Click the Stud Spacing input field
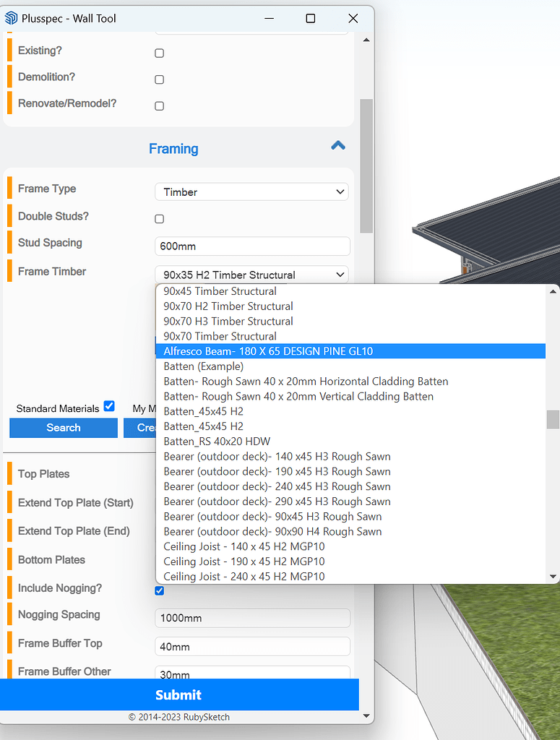The width and height of the screenshot is (560, 740). pyautogui.click(x=251, y=246)
